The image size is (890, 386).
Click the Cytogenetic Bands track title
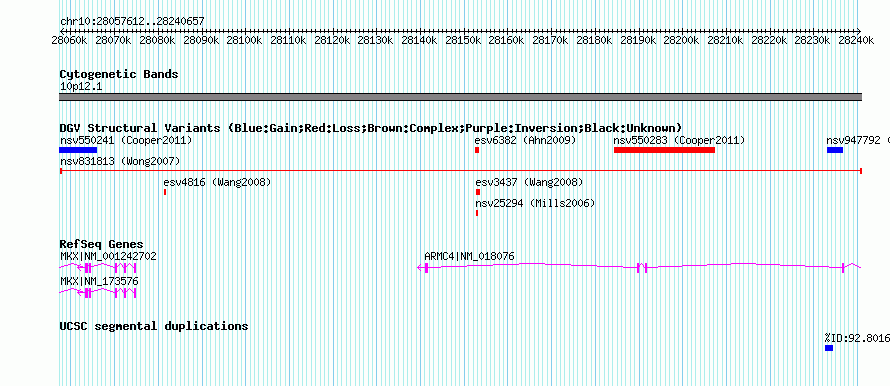[119, 74]
